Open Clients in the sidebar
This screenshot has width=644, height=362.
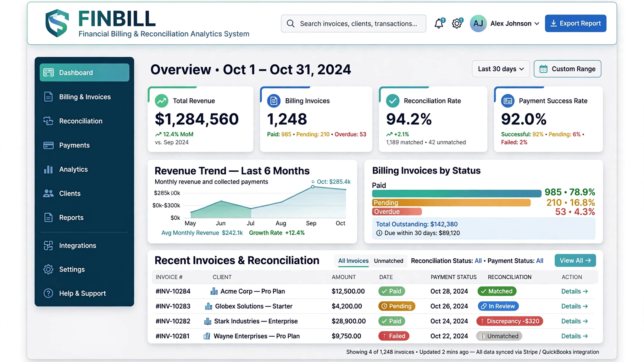pyautogui.click(x=84, y=194)
